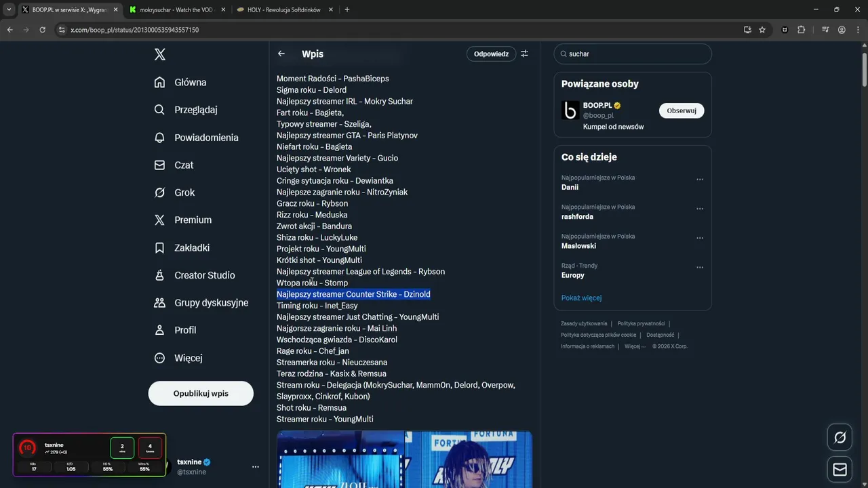Click the Czat envelope icon
The height and width of the screenshot is (488, 868).
pyautogui.click(x=160, y=165)
